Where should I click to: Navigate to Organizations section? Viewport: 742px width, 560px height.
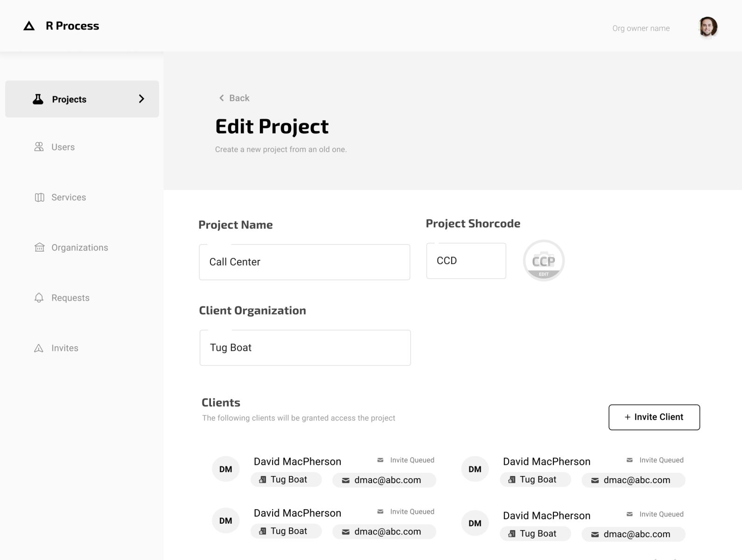click(x=79, y=247)
